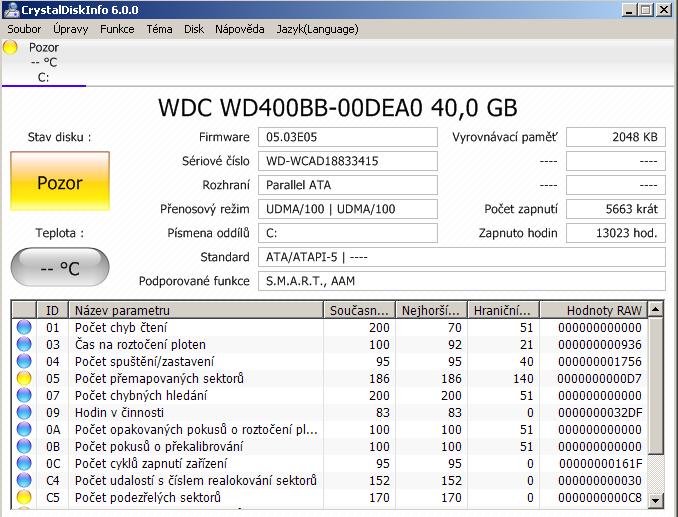Select row Počet spuštění/zastavení
678x517 pixels.
click(330, 361)
